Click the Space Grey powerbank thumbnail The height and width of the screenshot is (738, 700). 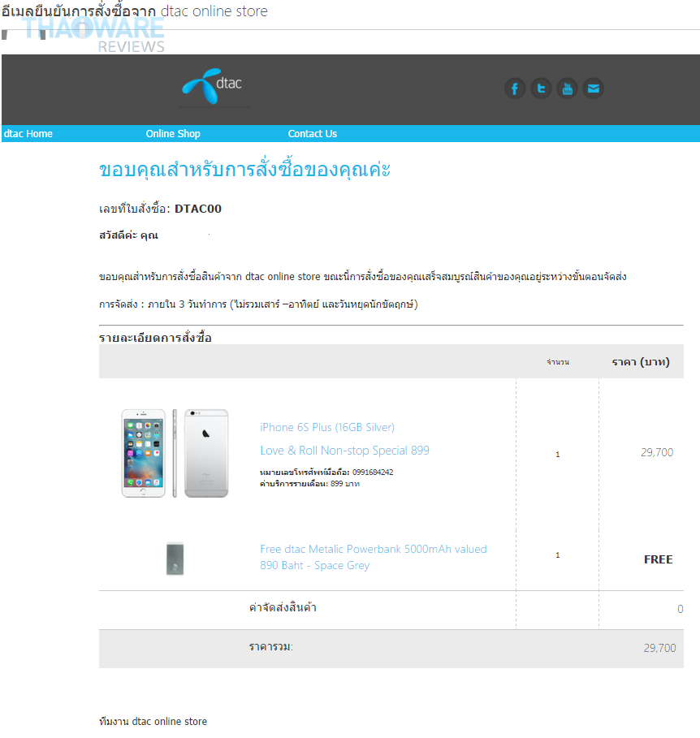[x=175, y=559]
